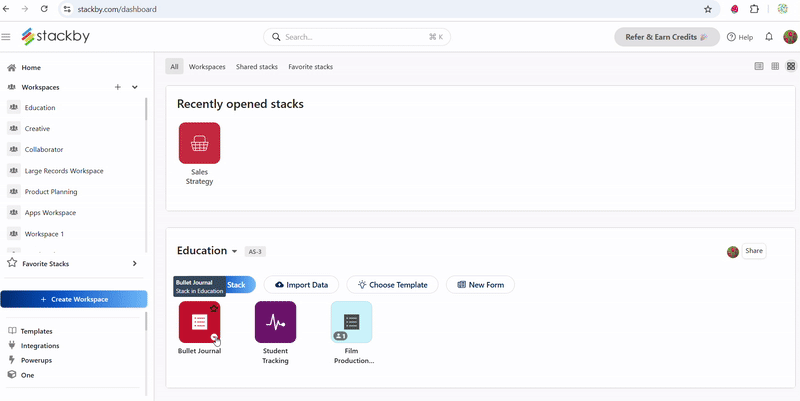Open Bullet Journal options arrow

[215, 337]
